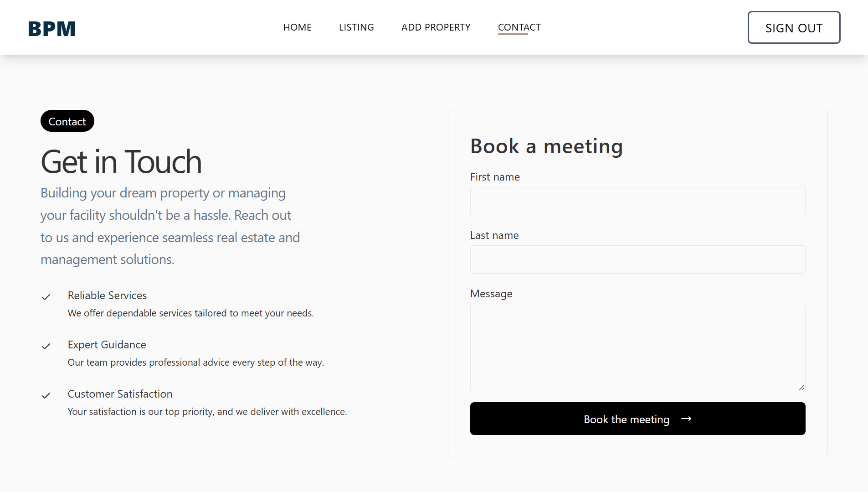Select the Contact navigation link
The width and height of the screenshot is (868, 492).
(519, 27)
